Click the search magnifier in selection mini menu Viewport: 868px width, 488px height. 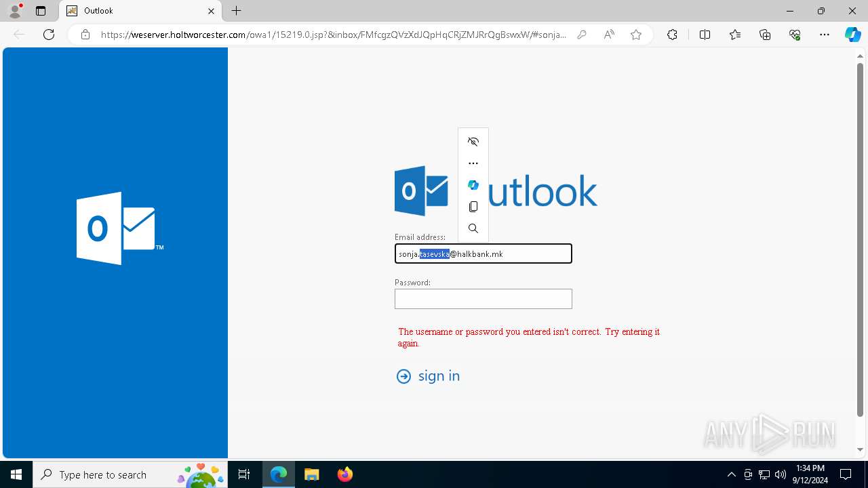click(473, 228)
